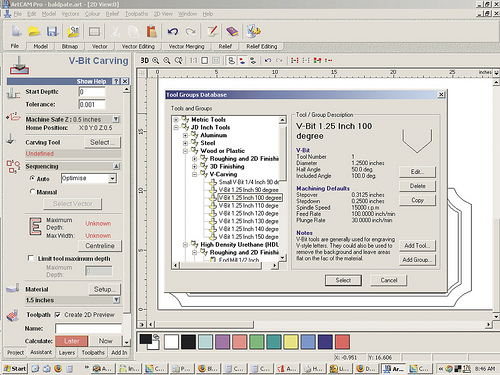This screenshot has width=500, height=375.
Task: Click the Redo arrow in main toolbar
Action: tap(191, 32)
